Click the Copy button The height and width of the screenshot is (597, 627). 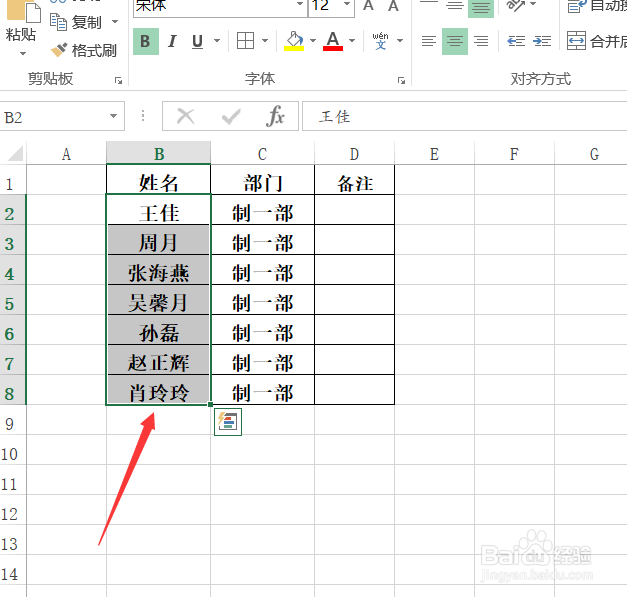point(76,22)
